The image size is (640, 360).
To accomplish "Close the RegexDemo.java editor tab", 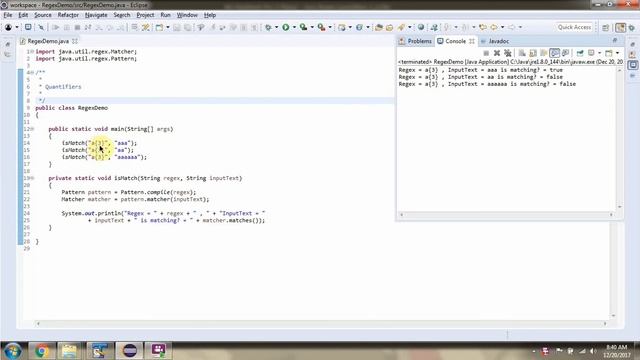I will coord(75,41).
